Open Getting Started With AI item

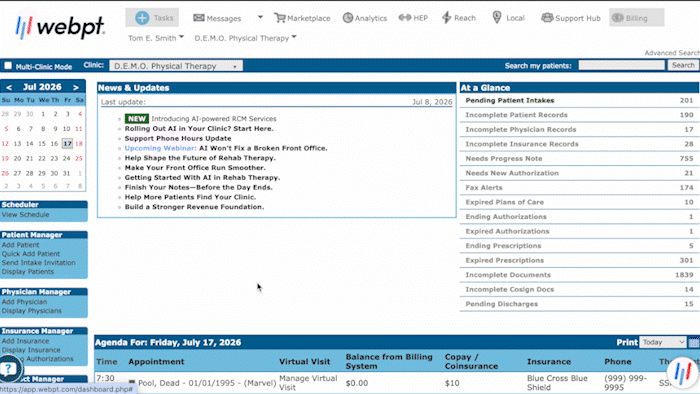pos(202,178)
